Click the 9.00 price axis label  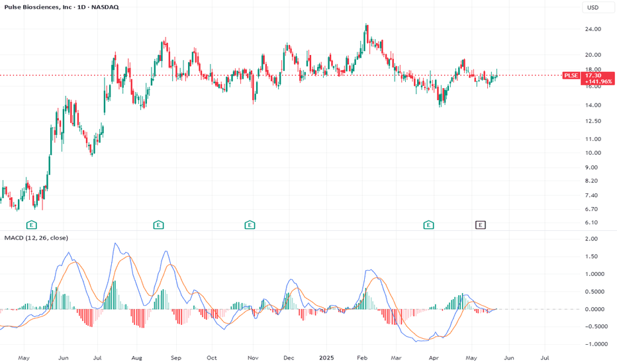[x=591, y=167]
